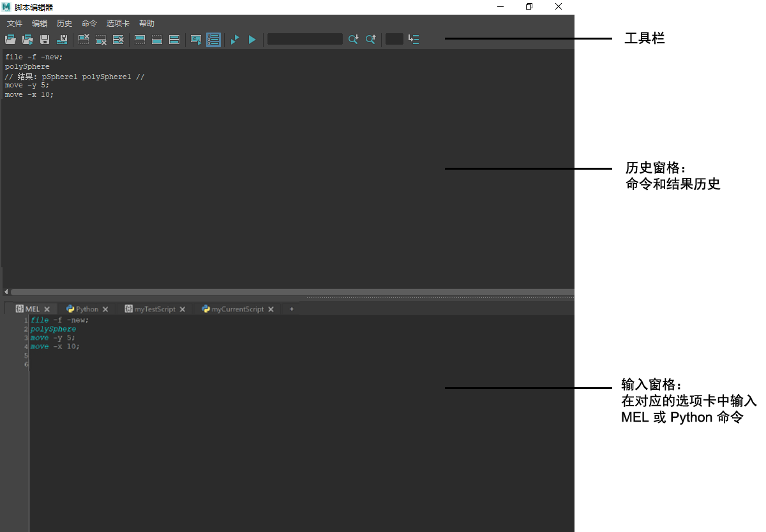Click 'move -y 5;' in history pane

[x=27, y=85]
